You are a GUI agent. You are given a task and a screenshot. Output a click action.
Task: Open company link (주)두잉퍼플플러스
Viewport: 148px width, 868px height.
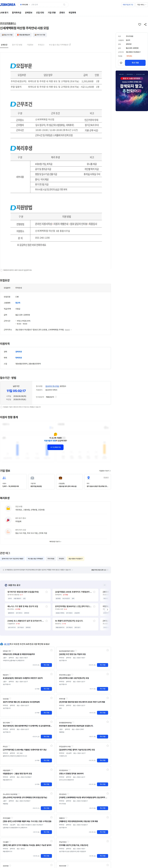pos(8,23)
